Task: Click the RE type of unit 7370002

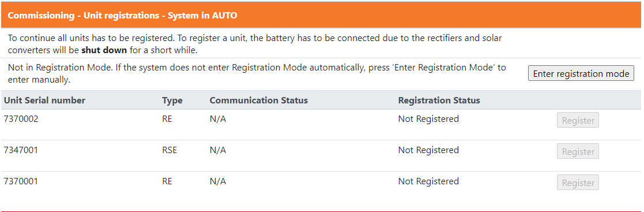Action: (167, 119)
